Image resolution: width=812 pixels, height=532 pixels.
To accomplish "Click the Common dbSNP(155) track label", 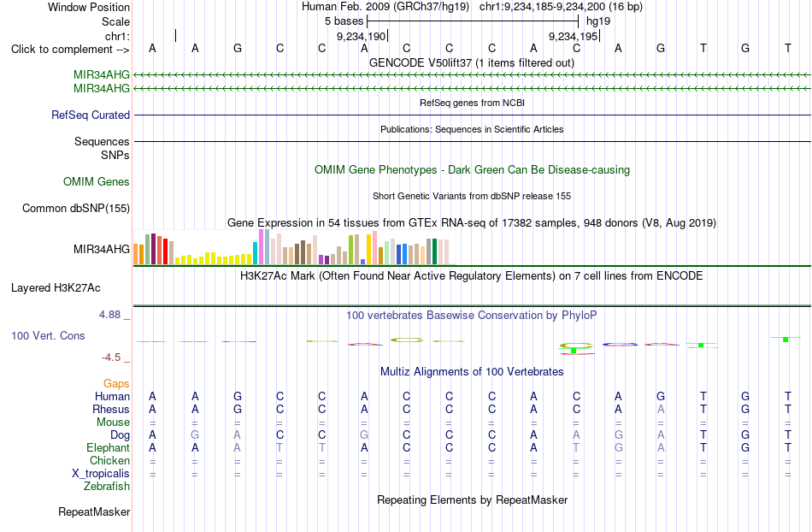I will click(x=75, y=208).
